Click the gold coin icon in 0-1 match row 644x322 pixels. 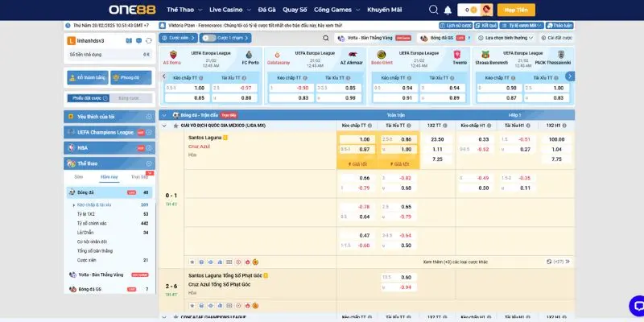(255, 262)
